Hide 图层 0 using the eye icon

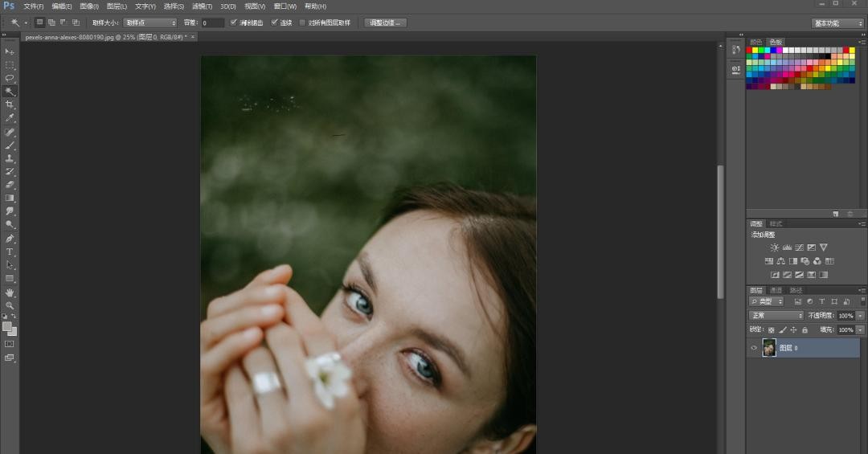754,348
